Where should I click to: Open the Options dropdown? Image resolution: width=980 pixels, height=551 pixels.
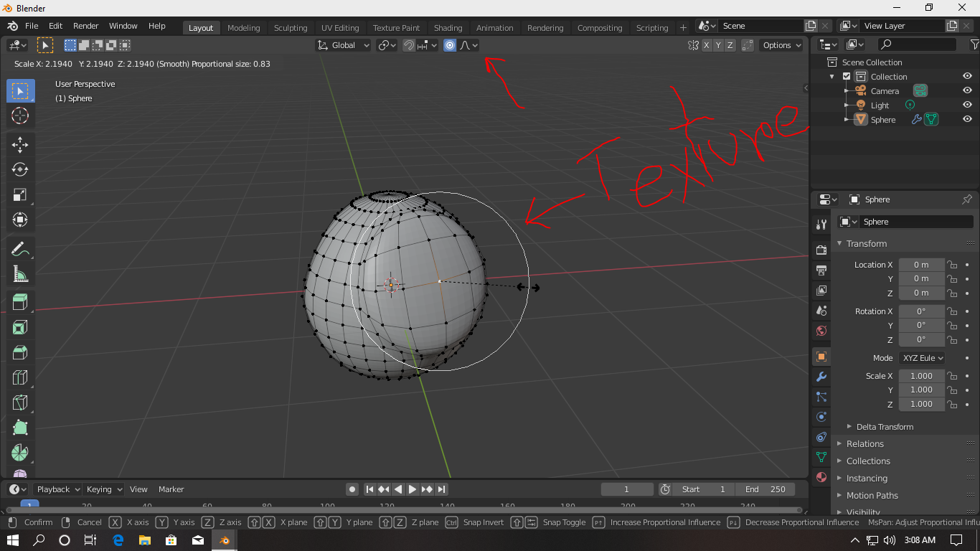[782, 45]
